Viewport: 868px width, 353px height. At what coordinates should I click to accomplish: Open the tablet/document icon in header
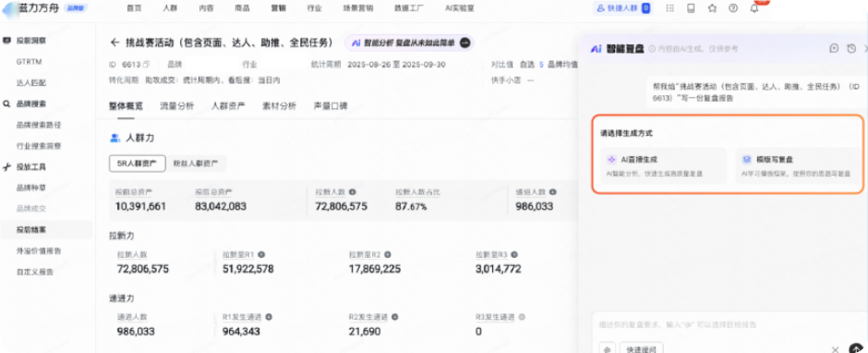(691, 8)
